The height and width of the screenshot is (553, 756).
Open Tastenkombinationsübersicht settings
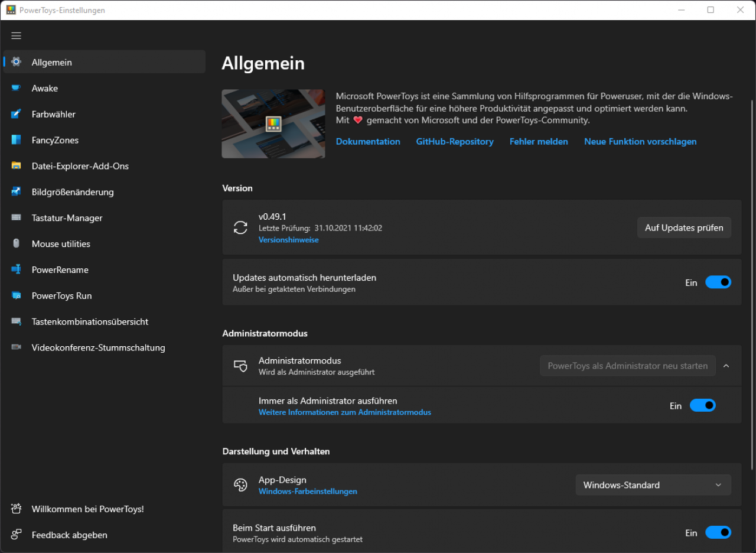click(105, 322)
